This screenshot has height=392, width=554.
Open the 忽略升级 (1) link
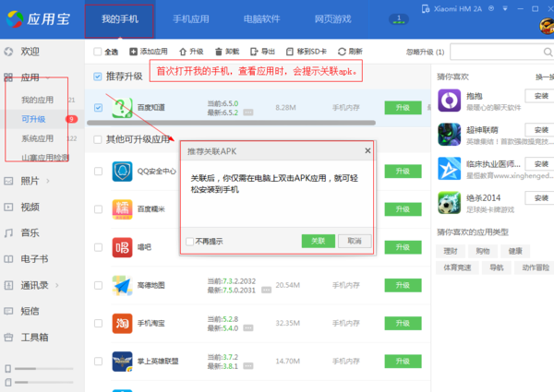click(425, 53)
